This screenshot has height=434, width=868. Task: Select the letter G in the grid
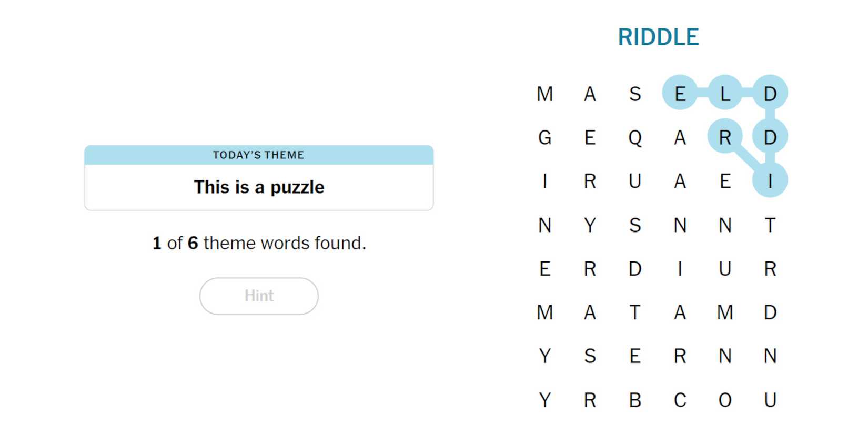545,138
